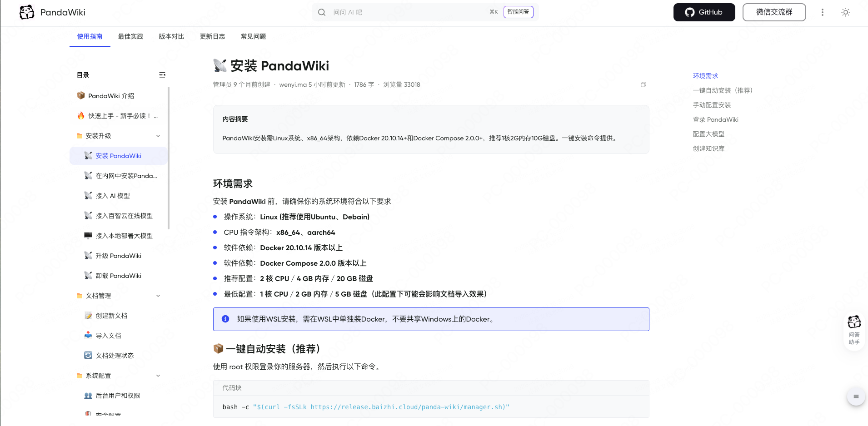Click the floating list menu button
This screenshot has width=868, height=426.
[856, 396]
